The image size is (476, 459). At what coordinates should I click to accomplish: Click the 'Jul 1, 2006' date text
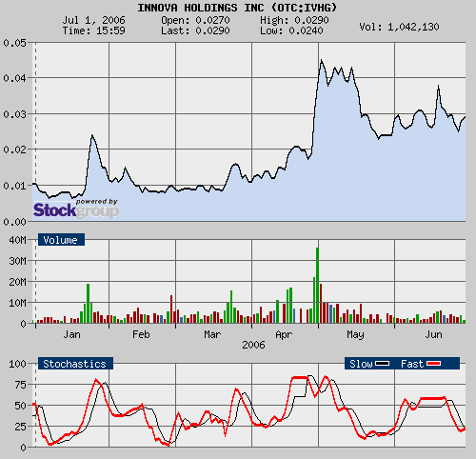pyautogui.click(x=93, y=20)
